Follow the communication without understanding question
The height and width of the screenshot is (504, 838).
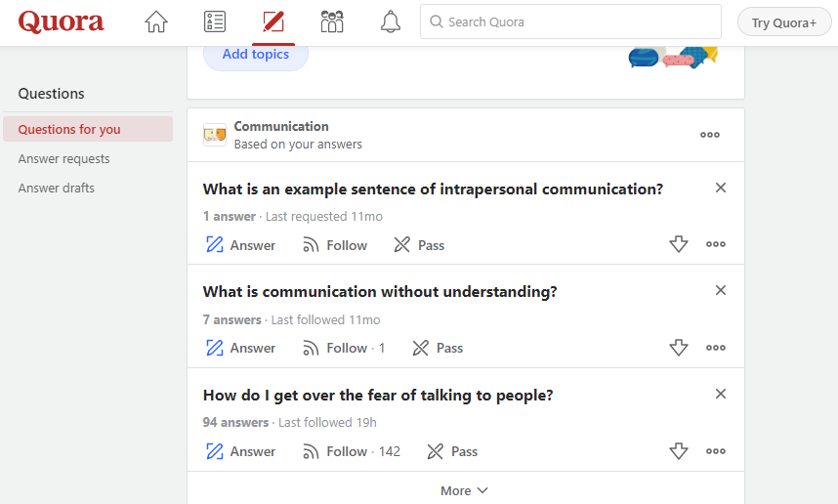coord(335,348)
